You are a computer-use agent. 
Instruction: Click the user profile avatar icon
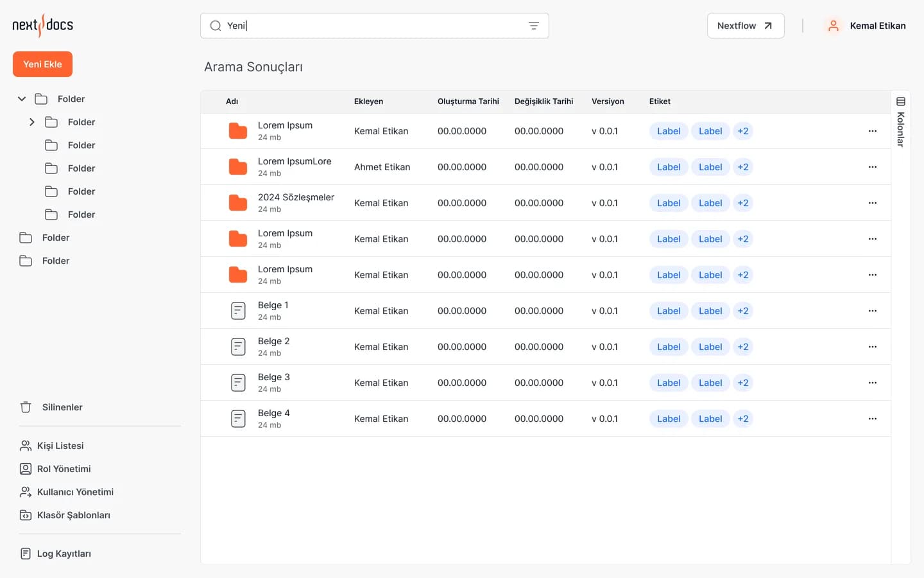point(834,26)
